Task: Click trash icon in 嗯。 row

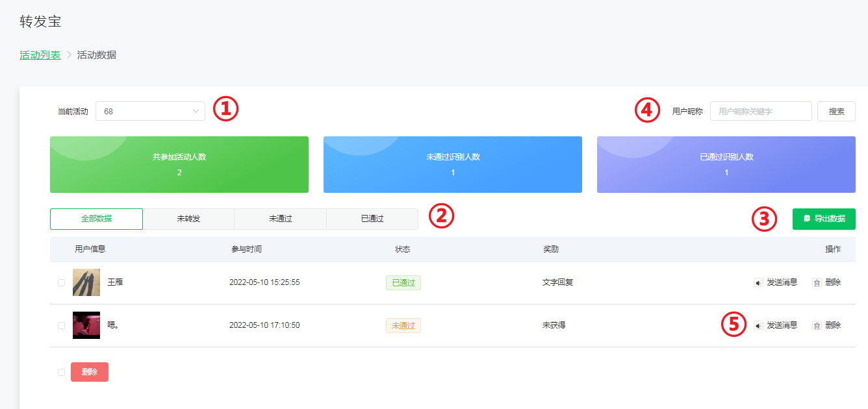Action: click(817, 326)
